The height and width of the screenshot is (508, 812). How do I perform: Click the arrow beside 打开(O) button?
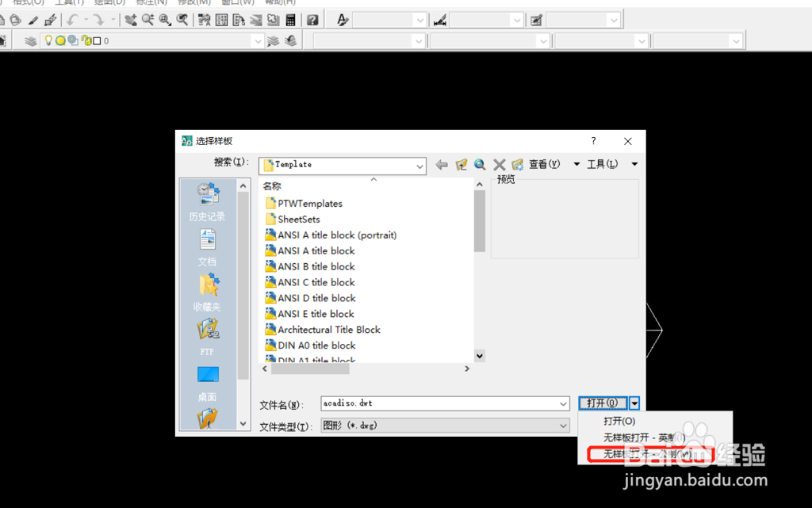click(634, 403)
